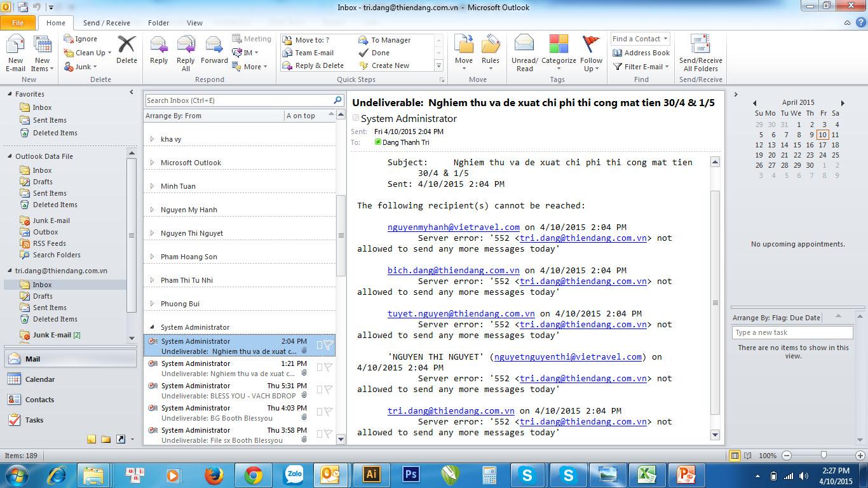Click the zoom out minus button
This screenshot has height=488, width=868.
pos(787,456)
